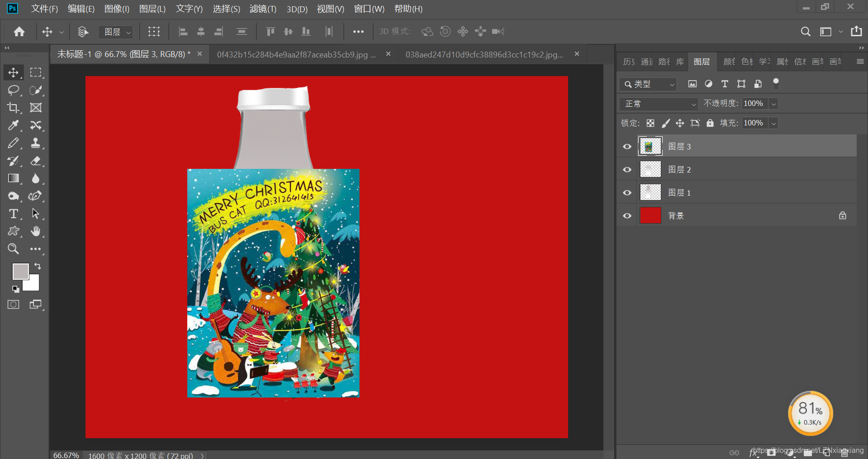Select the Clone Stamp tool
868x459 pixels.
(x=36, y=143)
